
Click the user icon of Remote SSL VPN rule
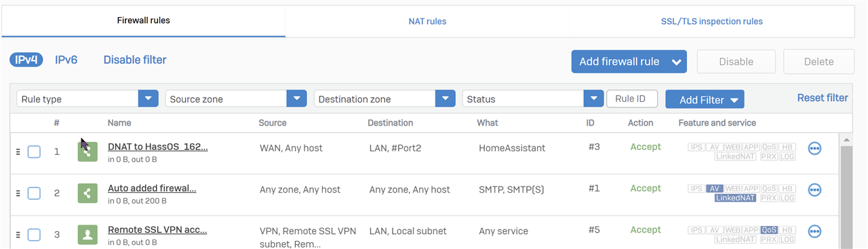tap(87, 235)
